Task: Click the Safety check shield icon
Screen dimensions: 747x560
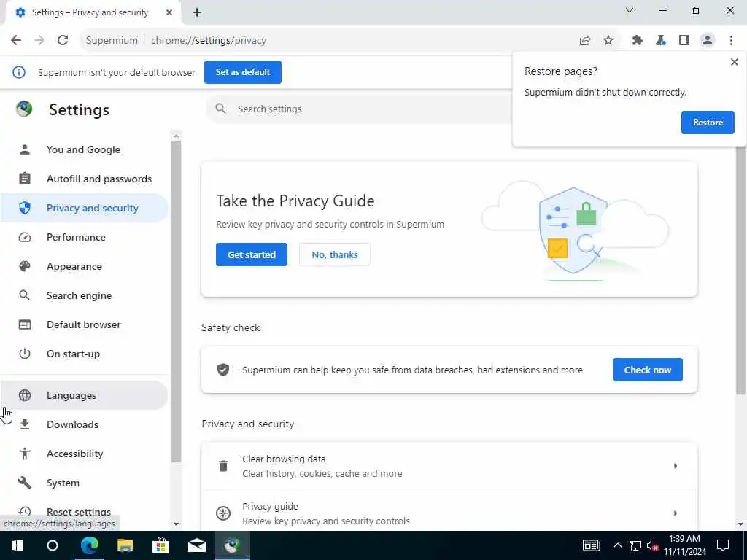Action: point(223,370)
